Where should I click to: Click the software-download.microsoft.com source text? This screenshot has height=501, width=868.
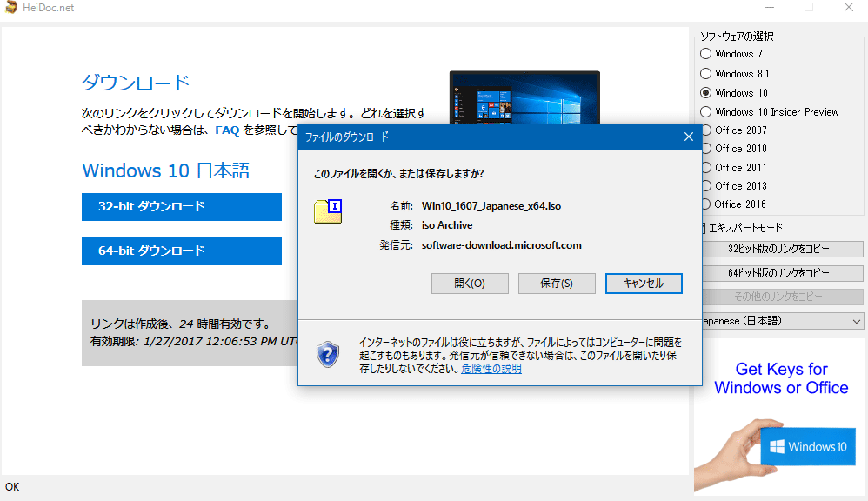click(x=502, y=245)
